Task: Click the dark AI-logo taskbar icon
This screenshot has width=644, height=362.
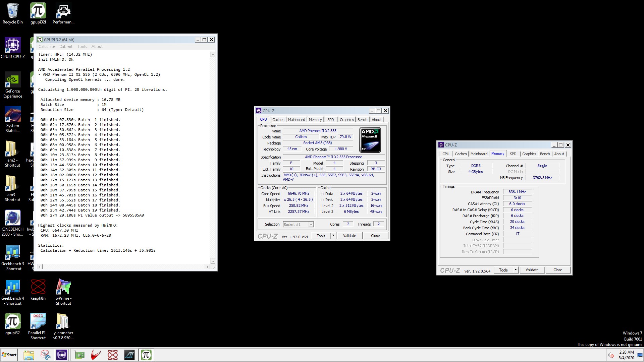Action: [x=129, y=355]
